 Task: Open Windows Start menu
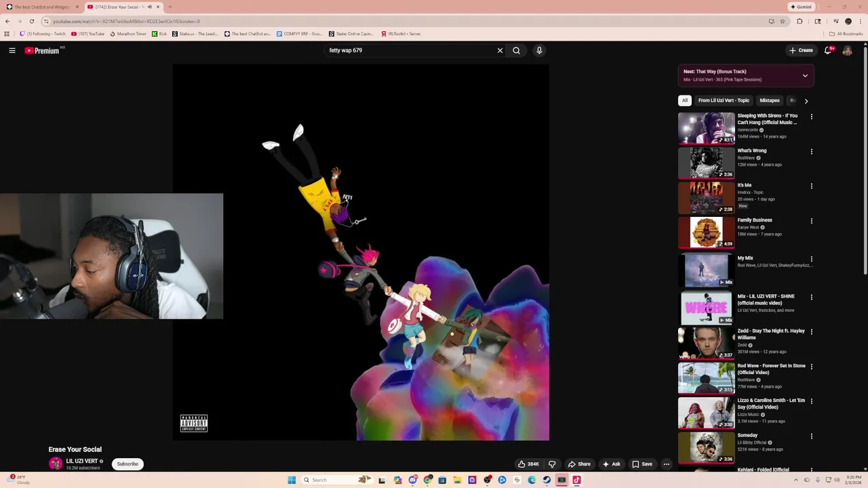point(292,480)
